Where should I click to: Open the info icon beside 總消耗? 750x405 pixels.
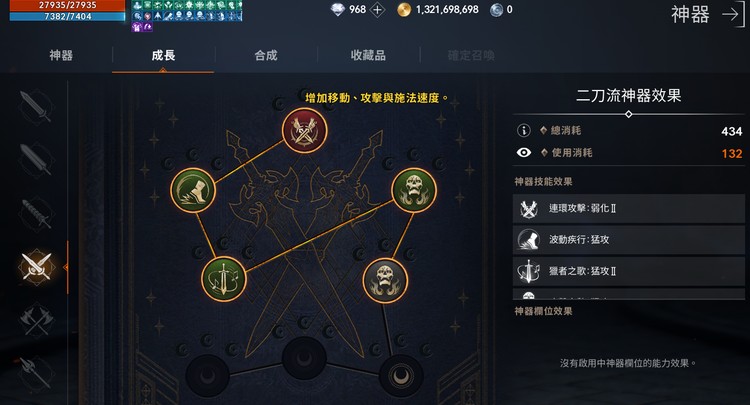point(524,130)
